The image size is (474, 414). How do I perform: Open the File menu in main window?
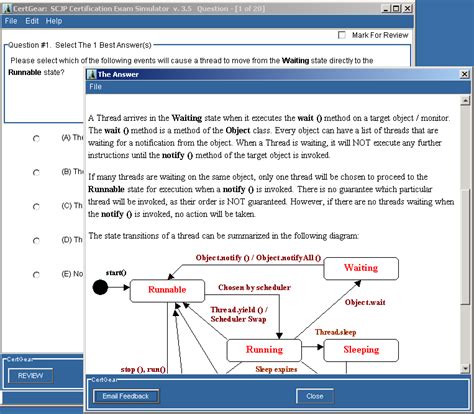pos(11,21)
